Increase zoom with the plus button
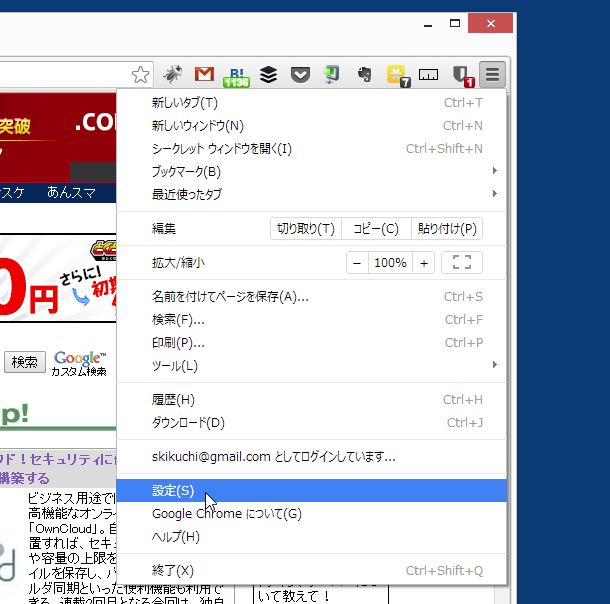This screenshot has width=610, height=604. click(424, 263)
